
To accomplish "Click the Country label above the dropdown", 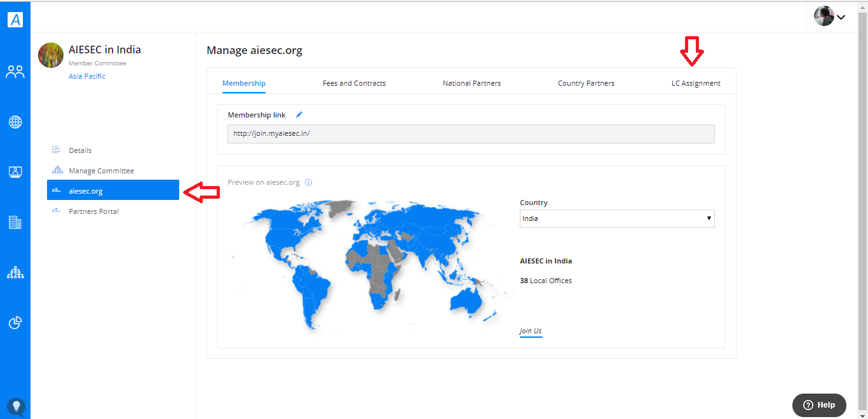I will tap(534, 203).
